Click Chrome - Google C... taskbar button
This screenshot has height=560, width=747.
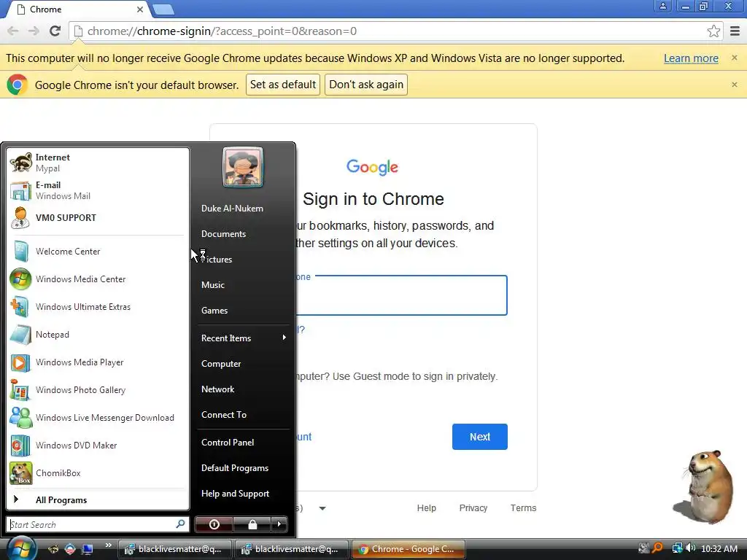tap(408, 549)
